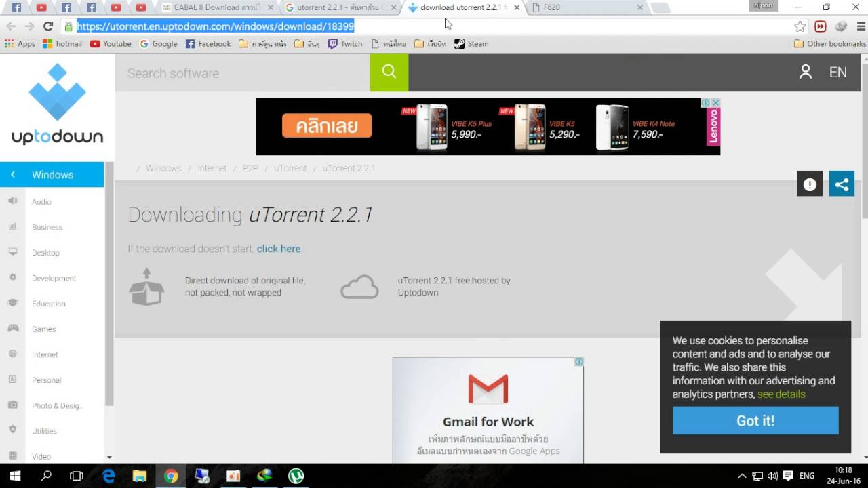The height and width of the screenshot is (488, 868).
Task: Click the Uptodown logo
Action: pyautogui.click(x=58, y=104)
